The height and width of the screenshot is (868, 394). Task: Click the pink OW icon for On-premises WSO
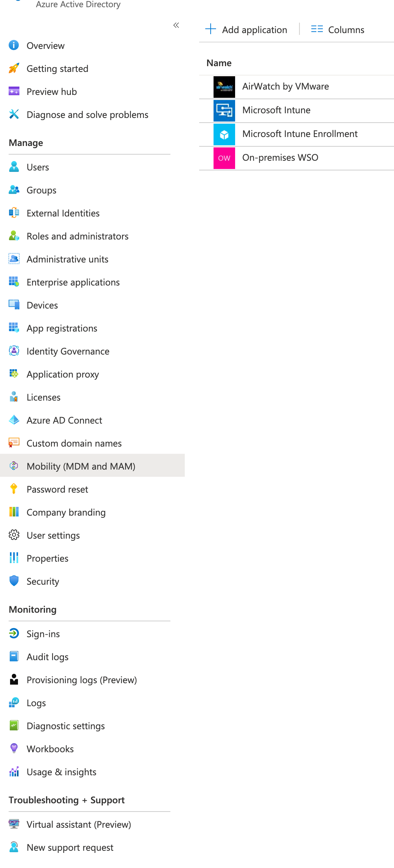[224, 158]
